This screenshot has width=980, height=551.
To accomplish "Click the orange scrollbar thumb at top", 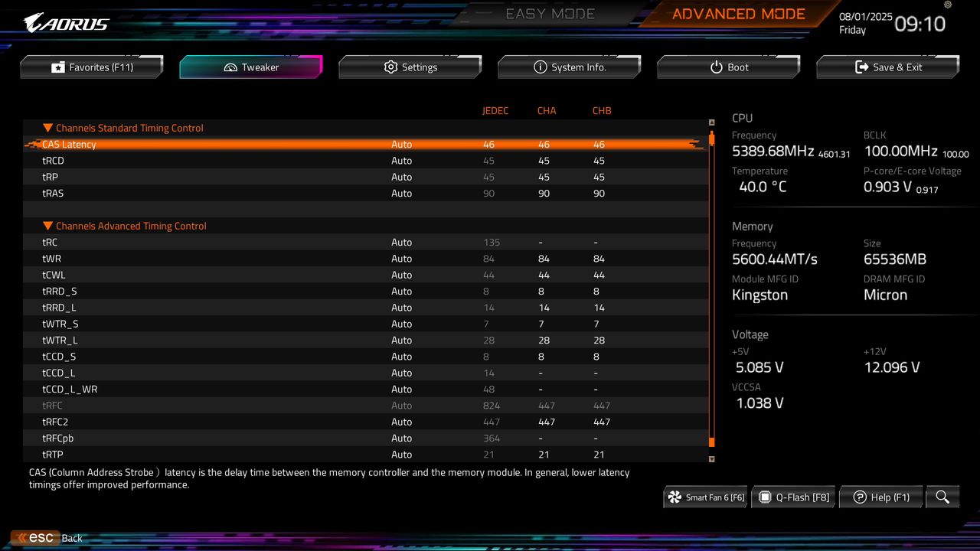I will (x=711, y=139).
